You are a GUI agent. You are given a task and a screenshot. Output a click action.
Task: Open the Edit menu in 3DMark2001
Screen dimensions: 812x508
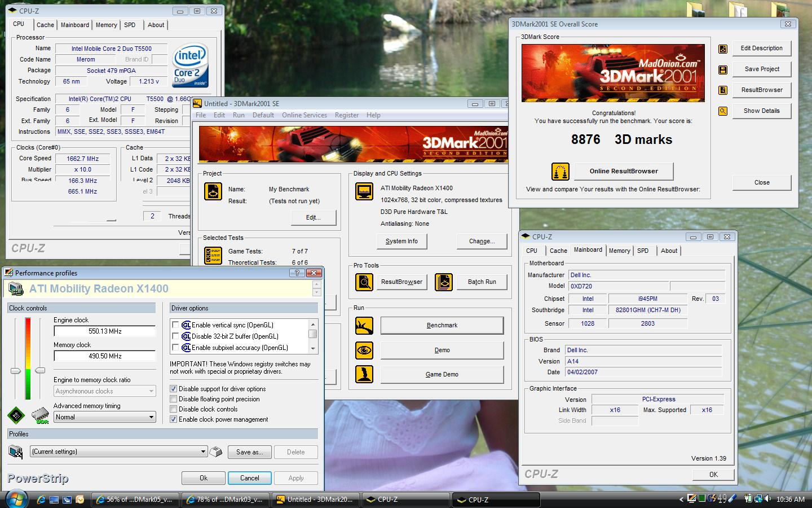coord(219,115)
